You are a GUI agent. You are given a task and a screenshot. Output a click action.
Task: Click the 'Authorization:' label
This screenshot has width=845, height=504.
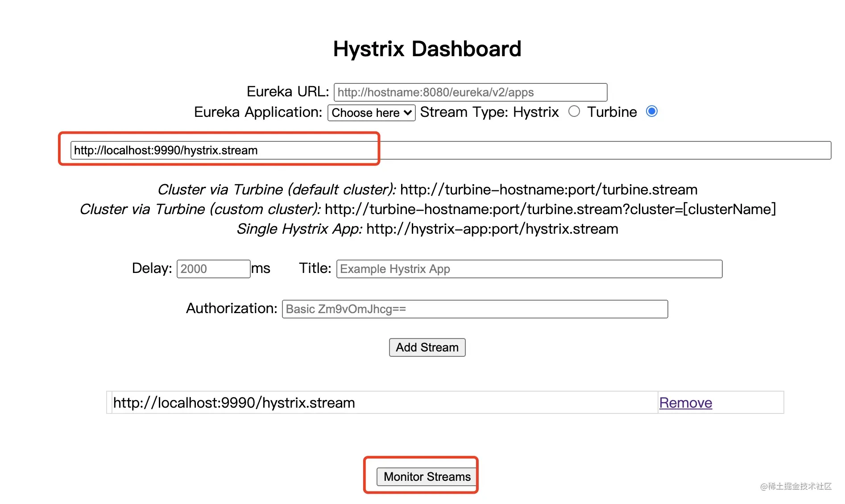click(232, 308)
